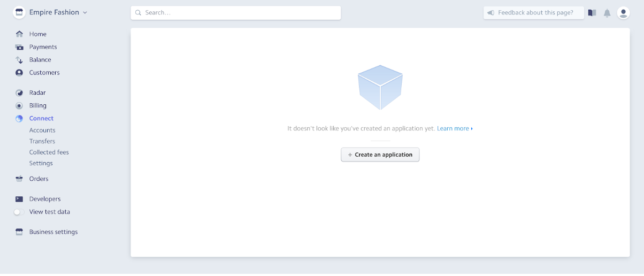Screen dimensions: 644x276
Task: Open Payments in sidebar
Action: click(43, 47)
